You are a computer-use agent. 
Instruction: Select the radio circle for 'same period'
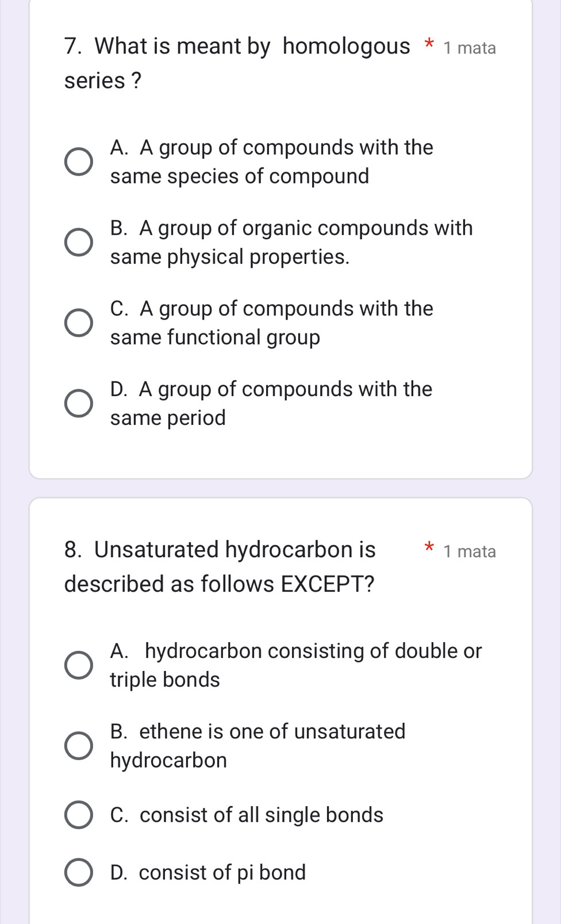click(78, 404)
